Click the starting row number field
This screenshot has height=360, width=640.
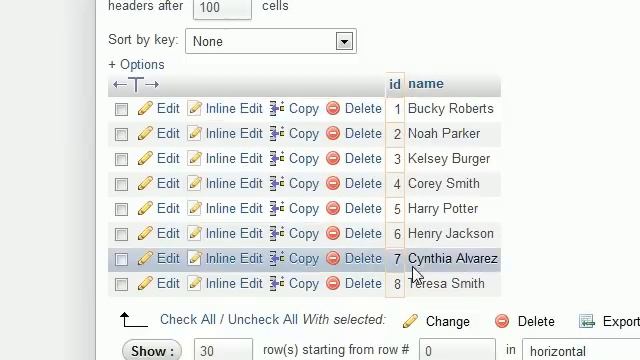458,351
